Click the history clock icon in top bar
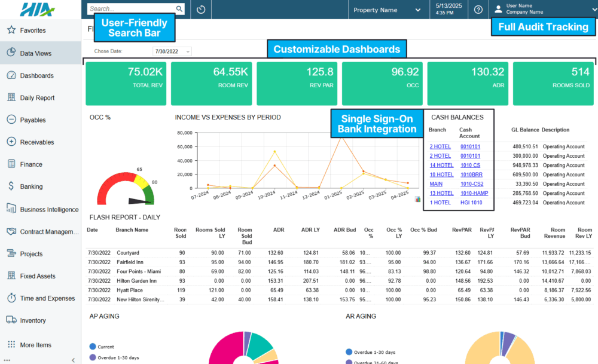This screenshot has width=598, height=364. [201, 10]
